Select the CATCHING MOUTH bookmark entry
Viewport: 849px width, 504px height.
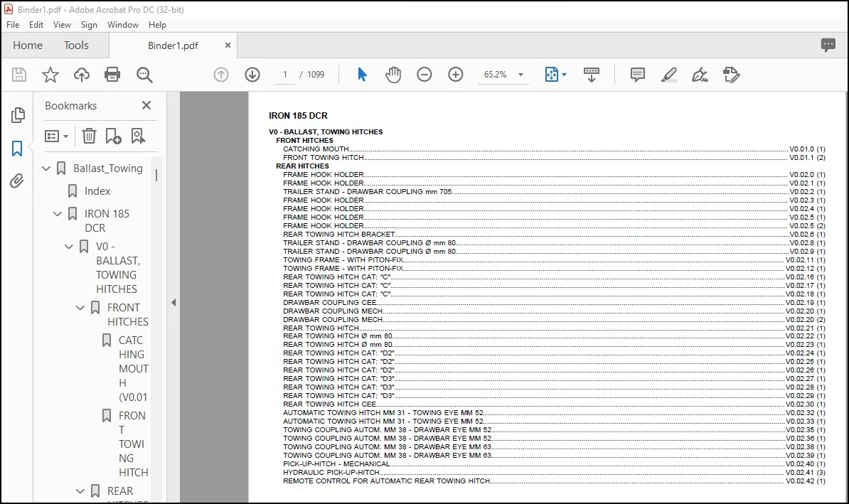pyautogui.click(x=133, y=369)
